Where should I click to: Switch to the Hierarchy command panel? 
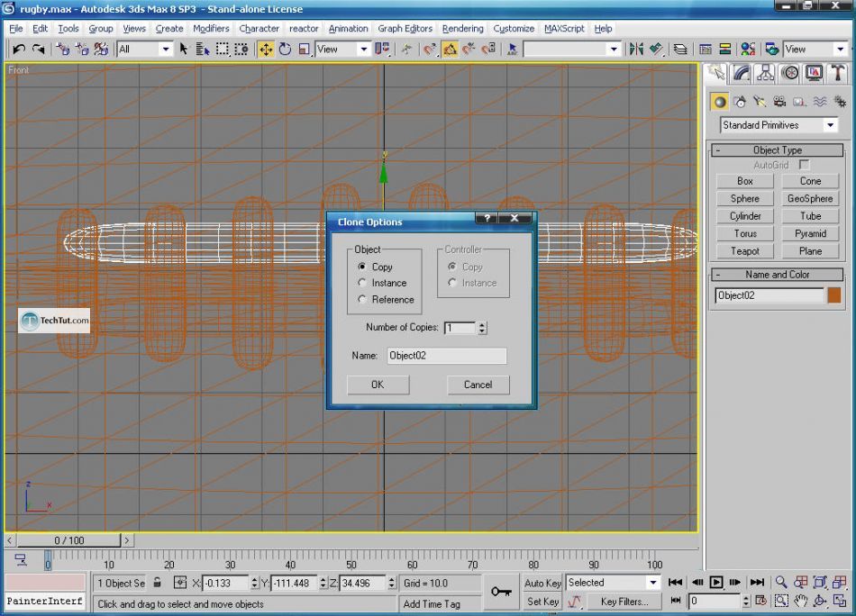(x=765, y=73)
